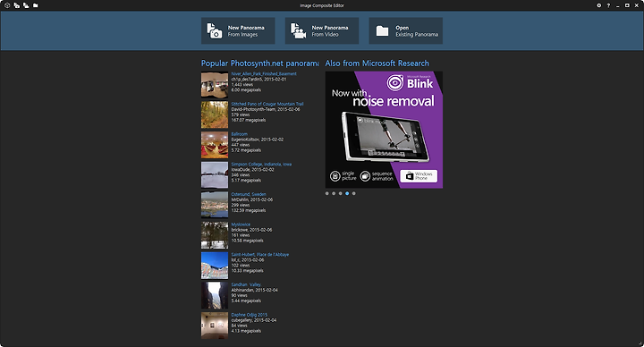Click the text "Abhinandan, 2015-02-04"
The image size is (644, 347).
pos(254,290)
